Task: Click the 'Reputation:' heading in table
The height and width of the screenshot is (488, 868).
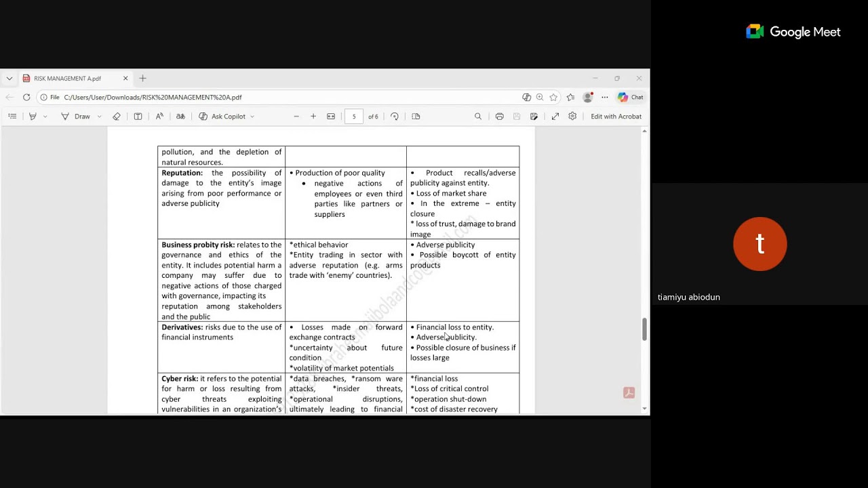Action: [x=182, y=173]
